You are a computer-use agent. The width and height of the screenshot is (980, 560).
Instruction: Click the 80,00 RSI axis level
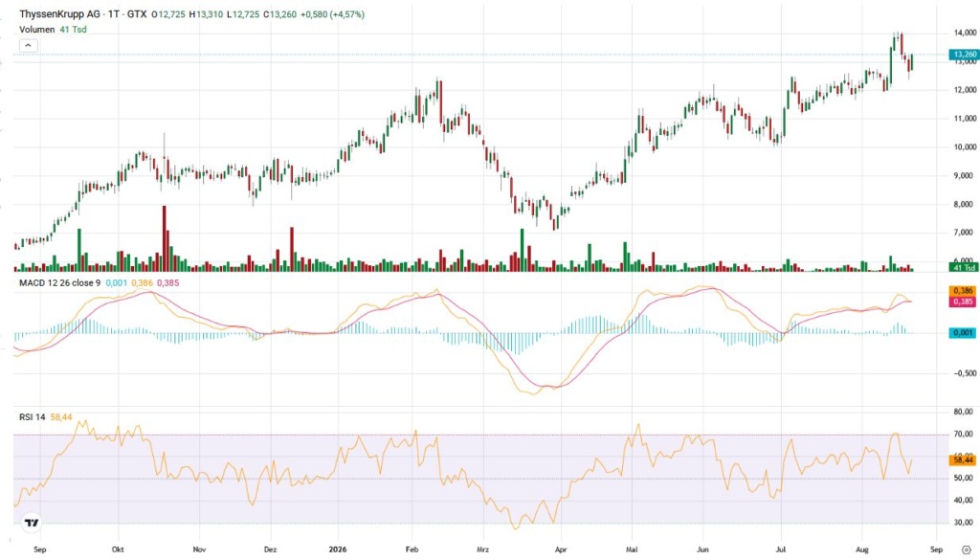[x=965, y=412]
